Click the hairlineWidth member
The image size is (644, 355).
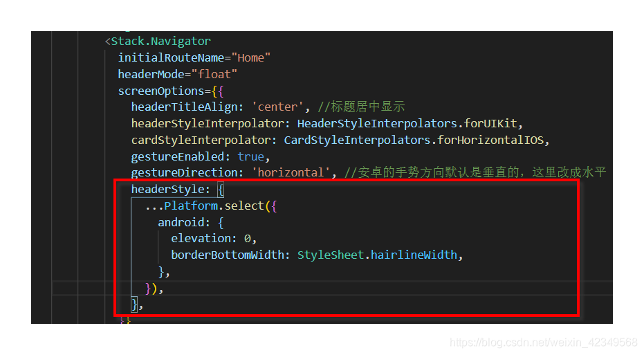pos(414,255)
